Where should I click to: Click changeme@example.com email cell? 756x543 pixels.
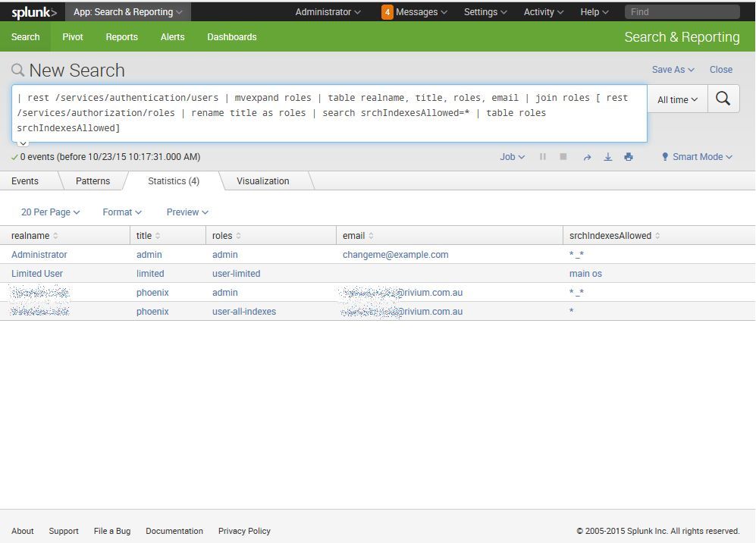[x=395, y=255]
